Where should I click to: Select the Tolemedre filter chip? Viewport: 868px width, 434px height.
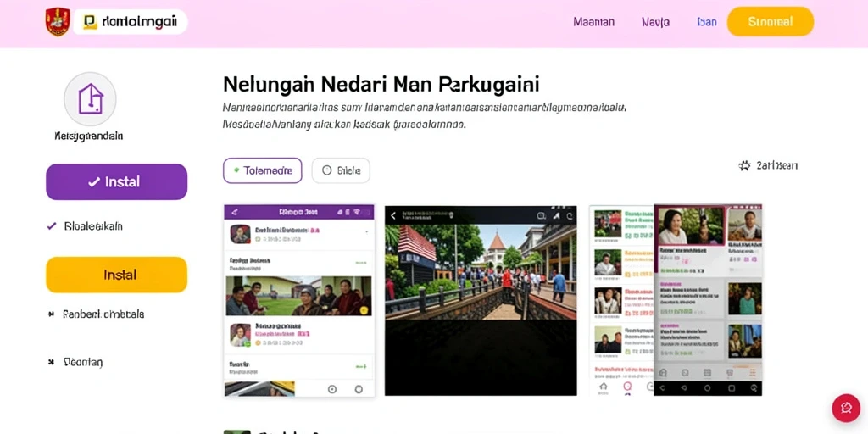(x=263, y=170)
